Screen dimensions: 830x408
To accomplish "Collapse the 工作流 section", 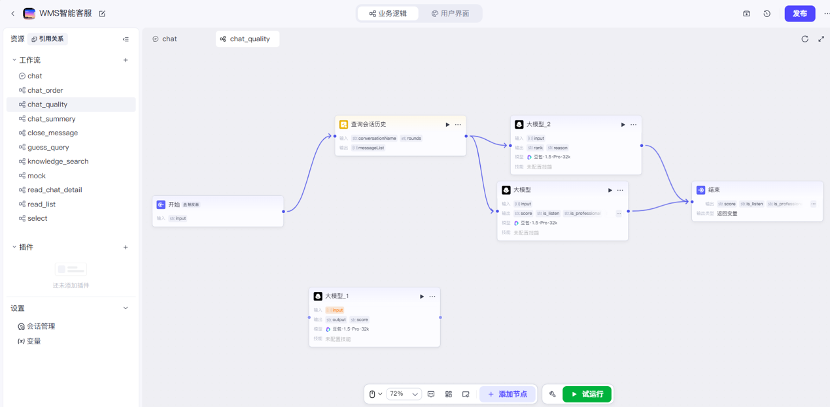I will [x=14, y=60].
